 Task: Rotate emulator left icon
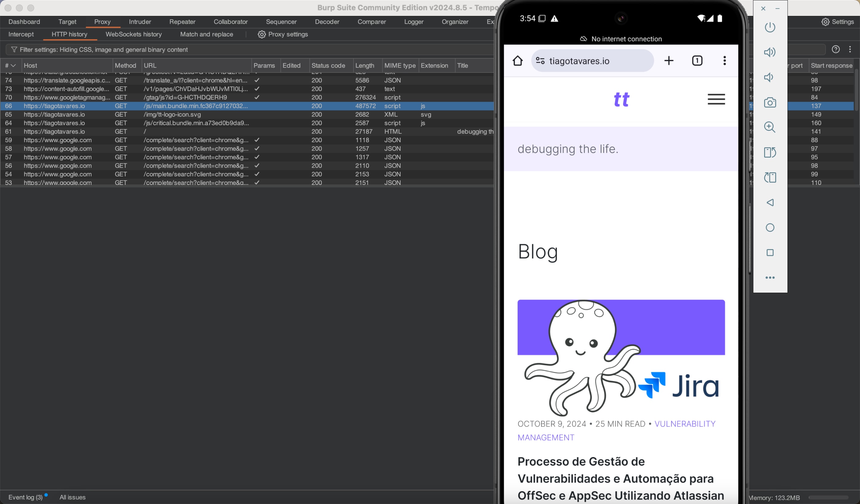(770, 152)
